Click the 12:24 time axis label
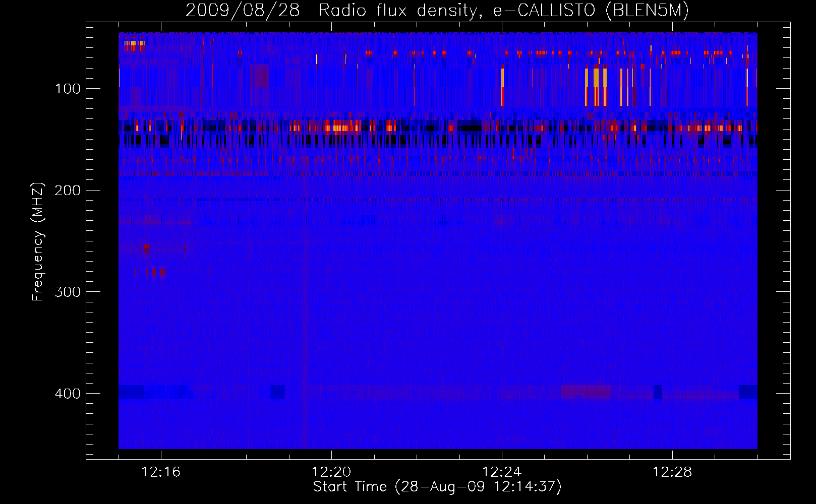 502,472
